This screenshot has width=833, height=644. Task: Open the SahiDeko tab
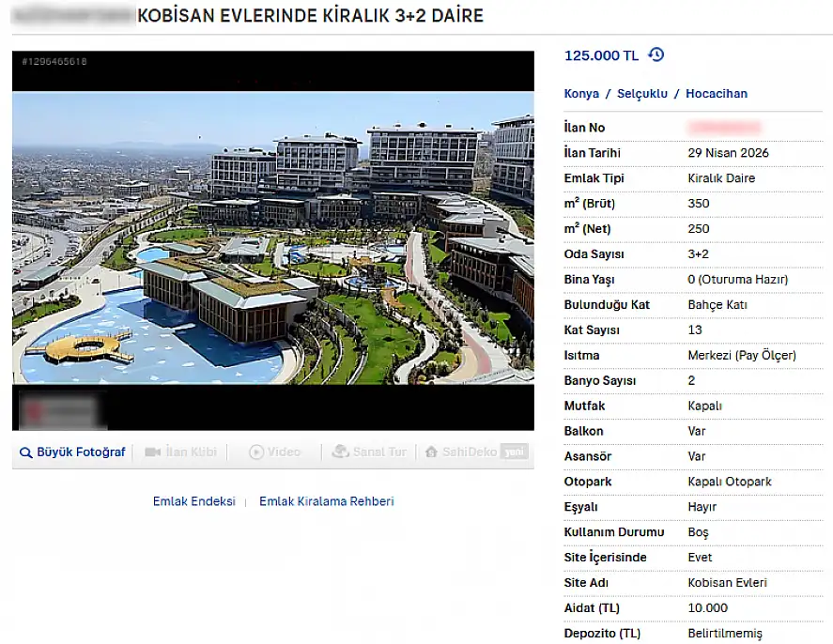tap(470, 452)
